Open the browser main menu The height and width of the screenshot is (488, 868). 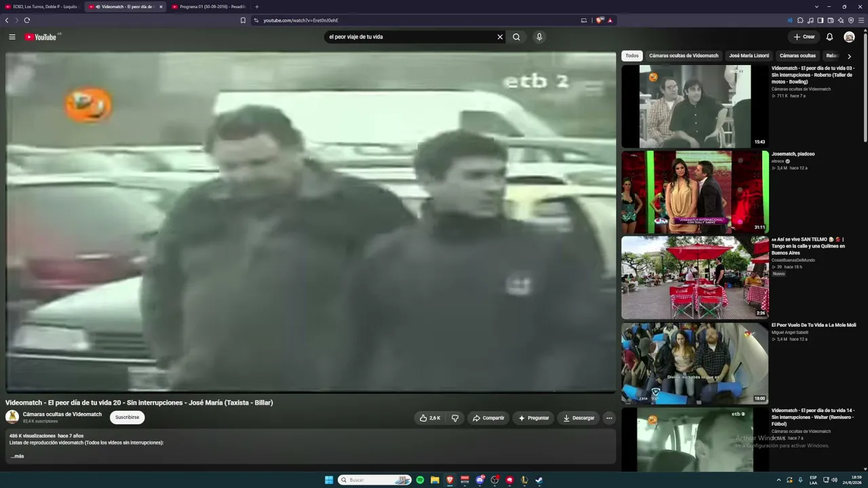(861, 20)
